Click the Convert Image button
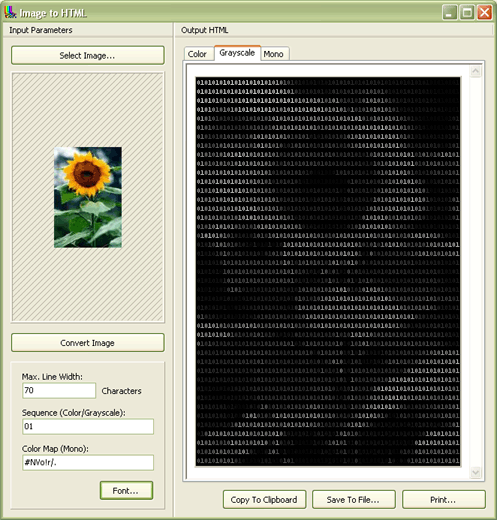The height and width of the screenshot is (520, 497). click(x=88, y=343)
